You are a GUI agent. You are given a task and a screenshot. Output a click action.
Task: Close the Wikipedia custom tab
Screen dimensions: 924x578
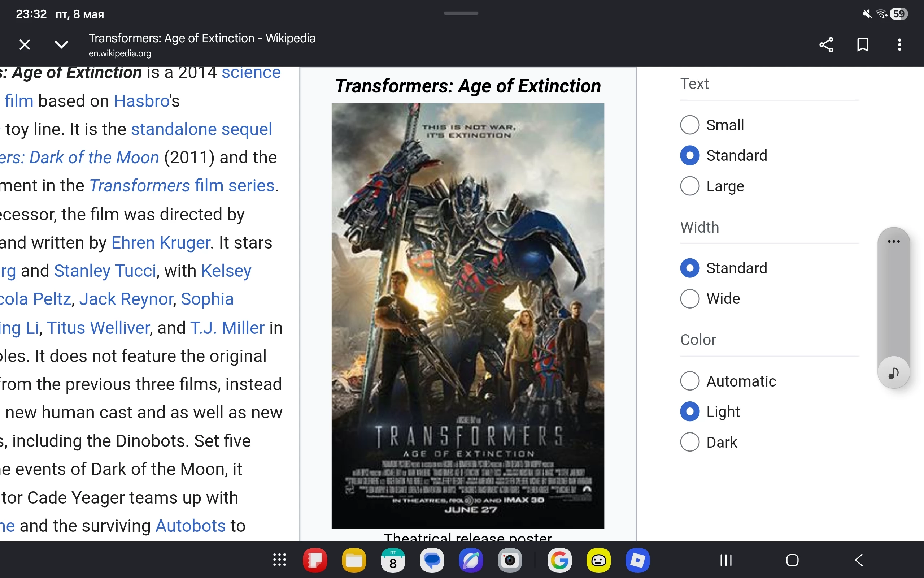point(25,45)
